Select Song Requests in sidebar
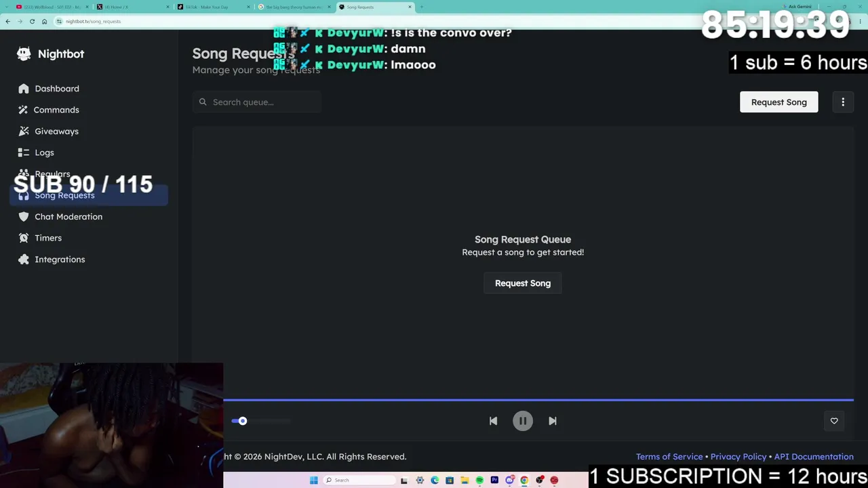 tap(89, 195)
